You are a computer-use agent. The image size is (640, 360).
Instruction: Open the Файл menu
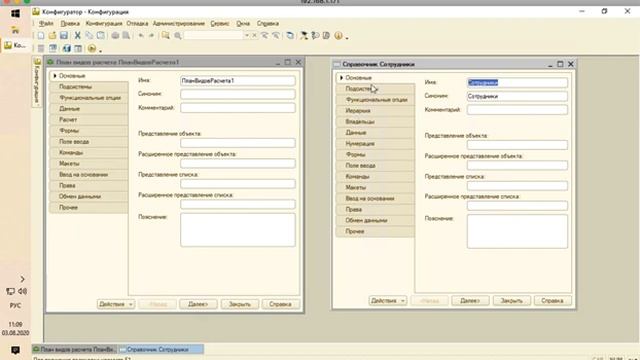46,24
